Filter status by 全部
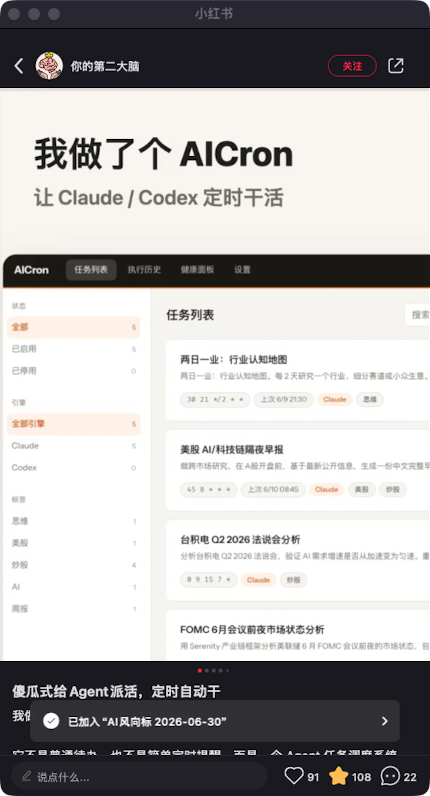The image size is (430, 796). click(x=74, y=327)
